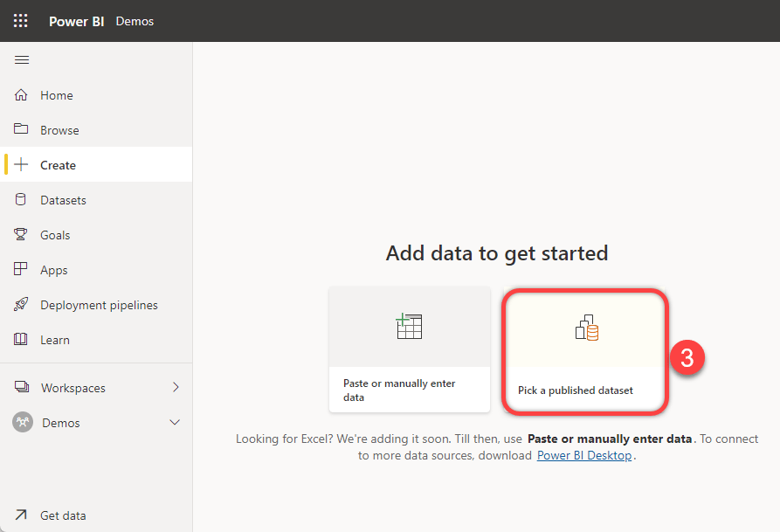Choose Pick a published dataset card
Screen dimensions: 780x532
[585, 351]
